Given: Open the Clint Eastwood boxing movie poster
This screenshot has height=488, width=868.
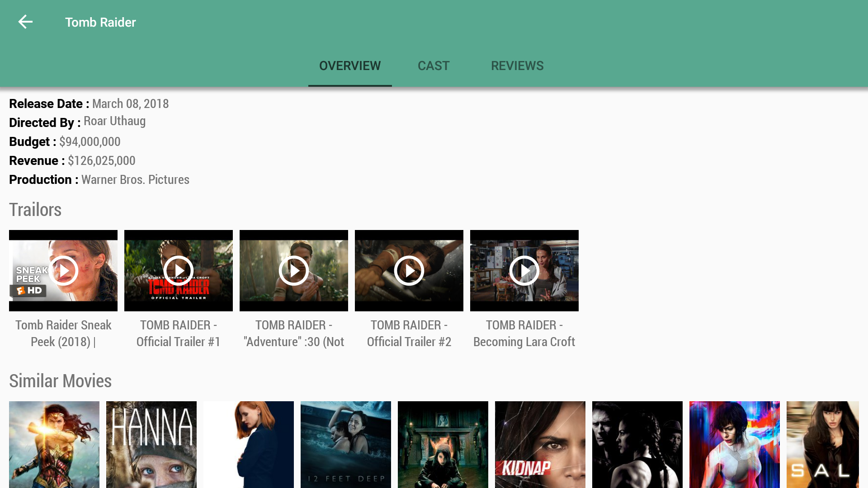Looking at the screenshot, I should click(637, 445).
